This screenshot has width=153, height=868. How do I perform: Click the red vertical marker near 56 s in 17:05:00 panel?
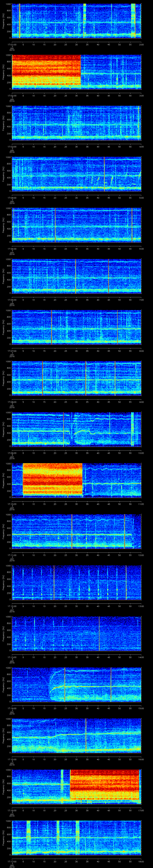(x=132, y=225)
